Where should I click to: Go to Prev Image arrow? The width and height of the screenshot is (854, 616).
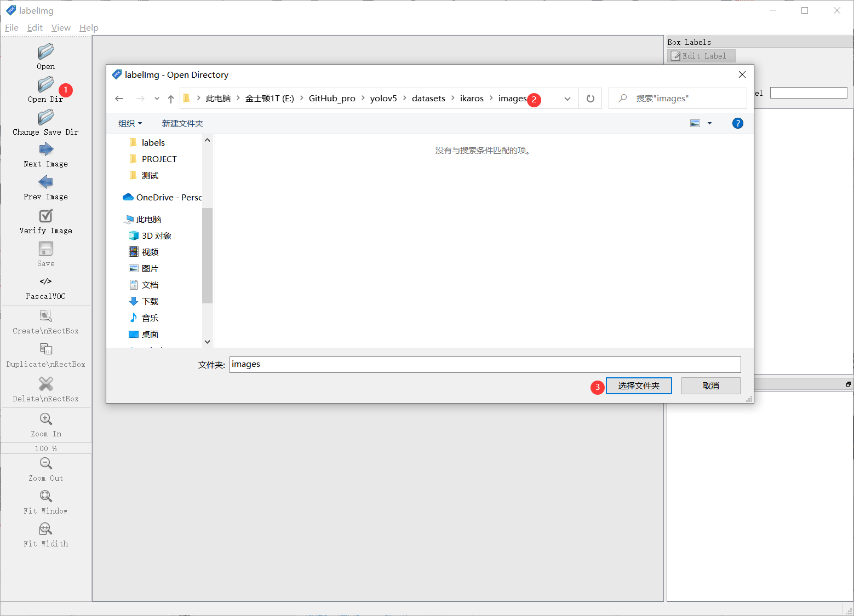click(x=46, y=182)
